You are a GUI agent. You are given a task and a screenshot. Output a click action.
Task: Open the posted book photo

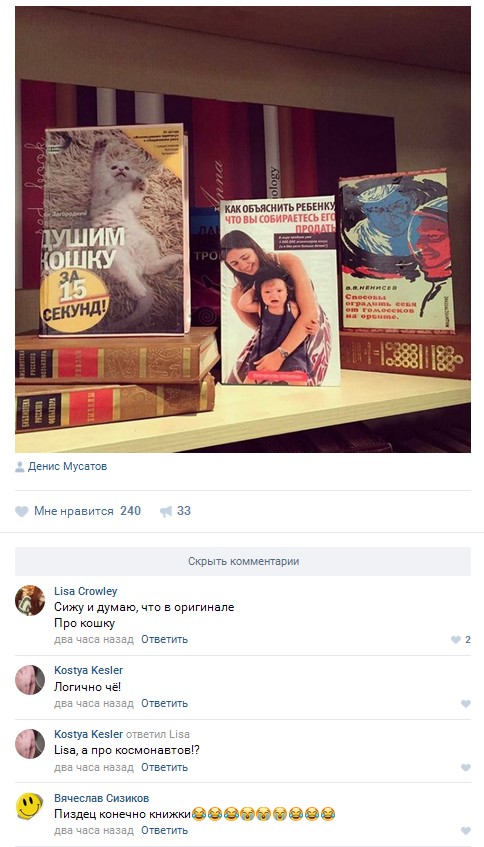click(243, 229)
